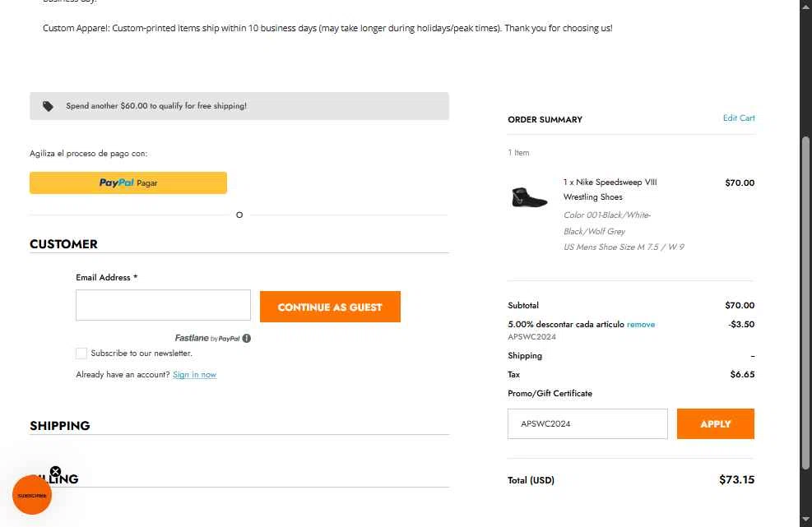The width and height of the screenshot is (812, 527).
Task: Focus the Email Address field
Action: (x=163, y=305)
